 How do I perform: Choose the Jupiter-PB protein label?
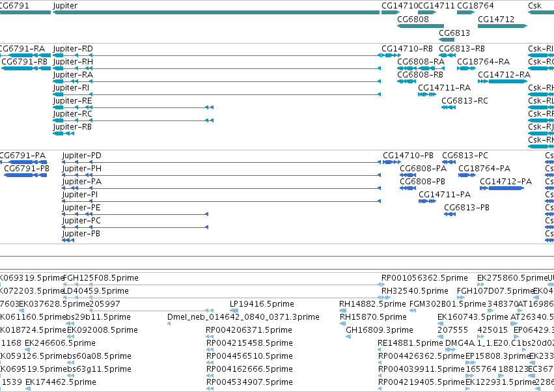81,234
